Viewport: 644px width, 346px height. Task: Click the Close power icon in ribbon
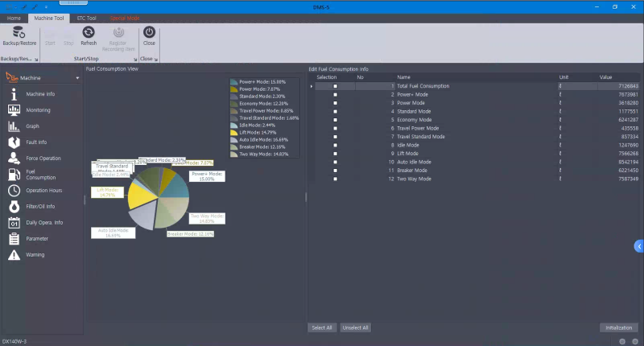[149, 31]
